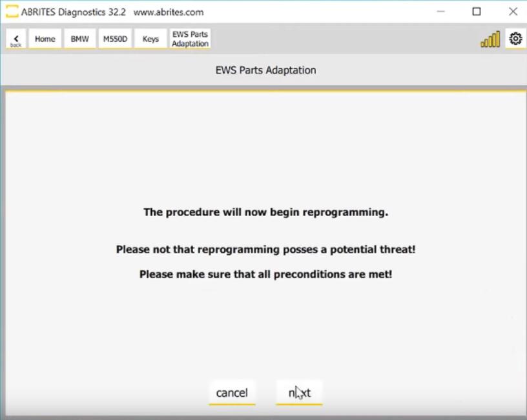527x420 pixels.
Task: Navigate to Home breadcrumb
Action: (x=45, y=39)
